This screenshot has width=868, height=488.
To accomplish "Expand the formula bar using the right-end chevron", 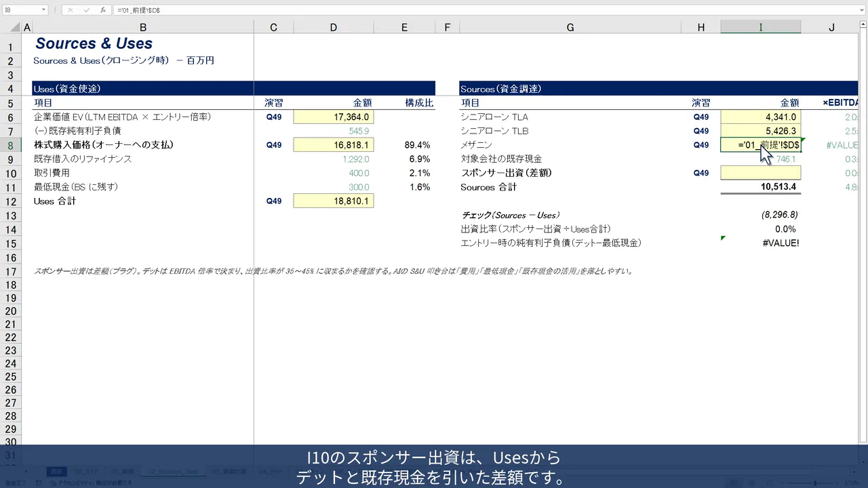I will (x=862, y=10).
